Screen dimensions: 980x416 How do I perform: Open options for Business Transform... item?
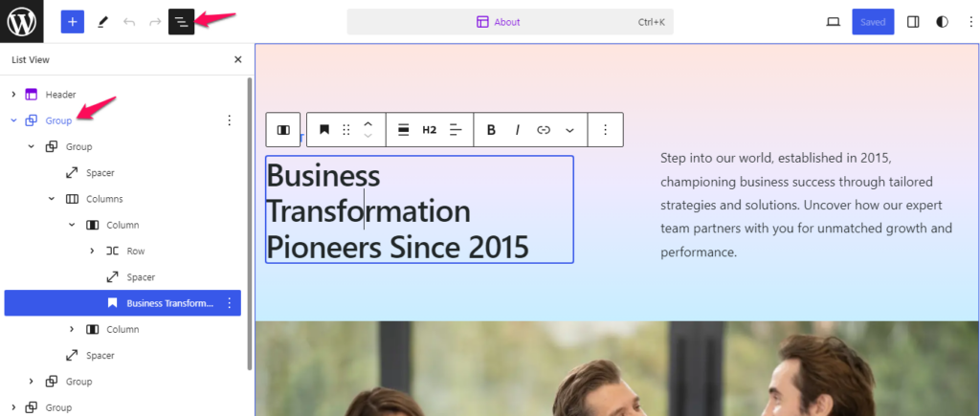click(229, 303)
